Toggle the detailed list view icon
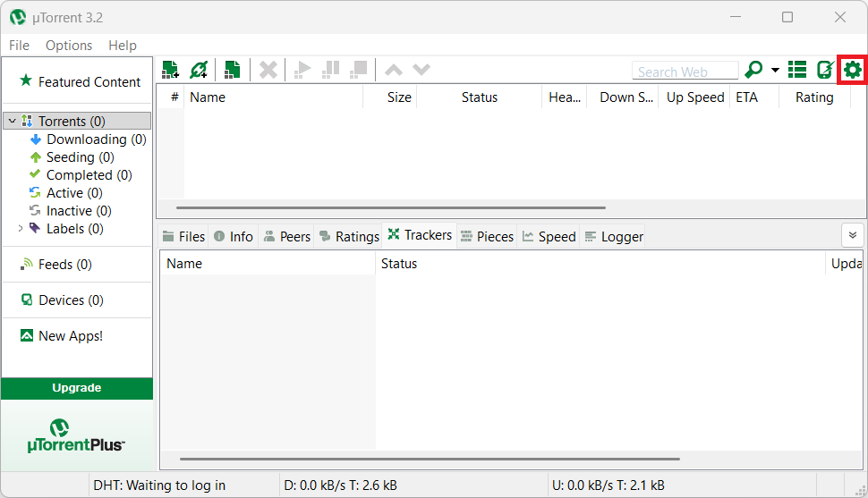 click(x=796, y=70)
